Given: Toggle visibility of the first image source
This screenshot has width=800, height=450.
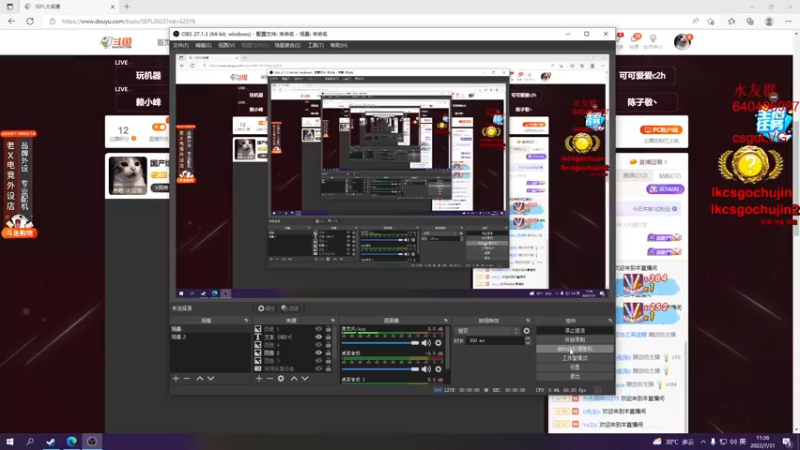Looking at the screenshot, I should click(319, 329).
